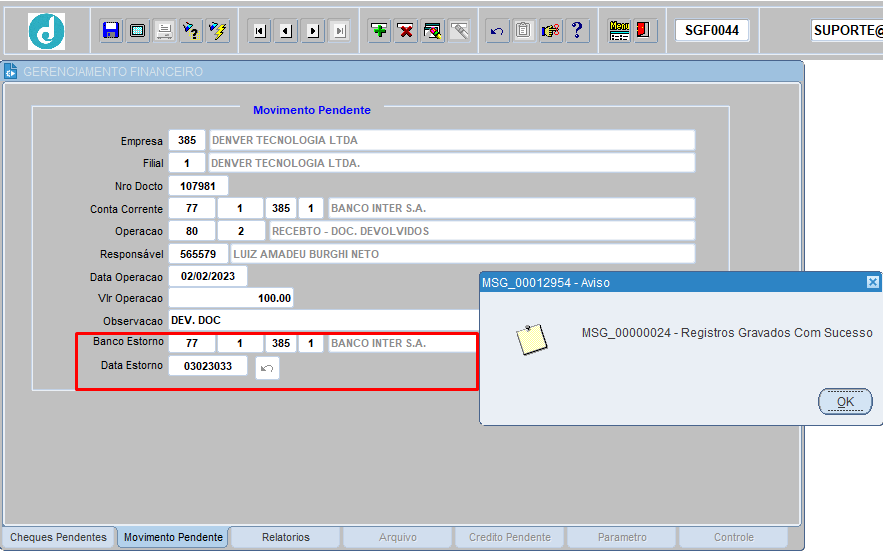This screenshot has width=883, height=551.
Task: Click the Movimento Pendente heading
Action: [312, 110]
